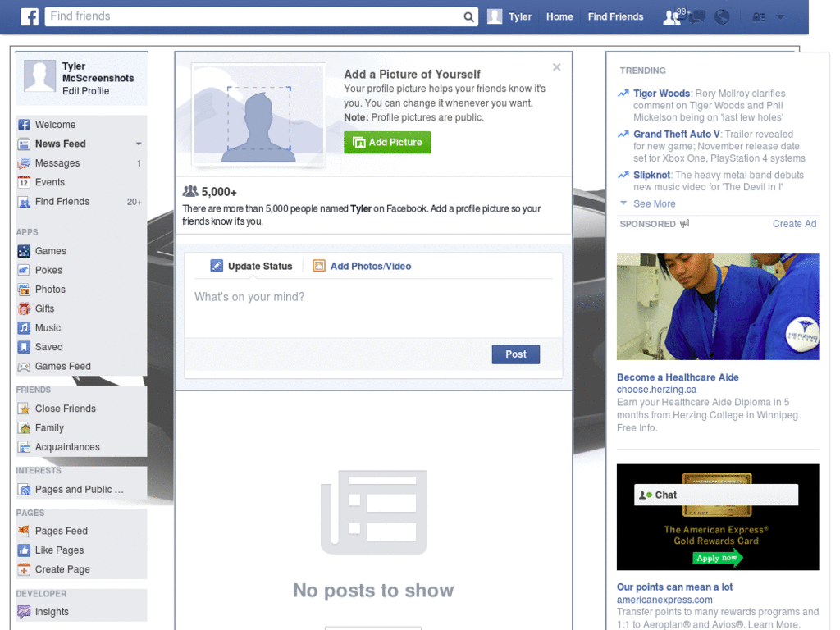The width and height of the screenshot is (840, 630).
Task: Click the Facebook logo icon
Action: (x=30, y=16)
